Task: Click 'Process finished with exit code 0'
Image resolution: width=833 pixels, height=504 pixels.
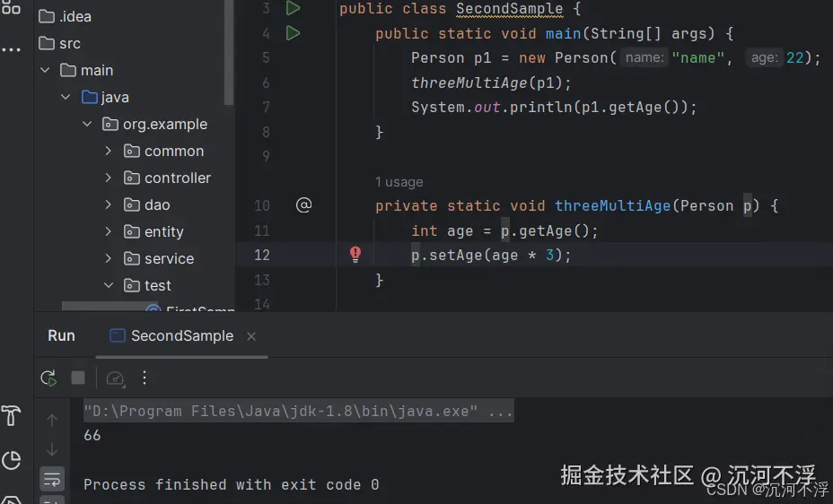Action: pyautogui.click(x=231, y=485)
